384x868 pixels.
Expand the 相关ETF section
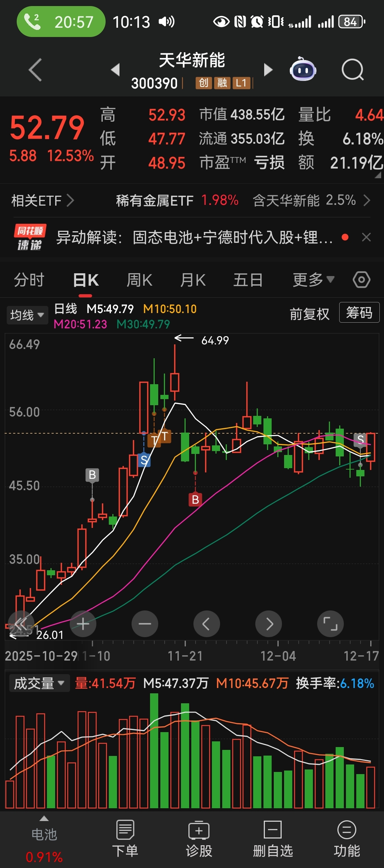point(43,201)
